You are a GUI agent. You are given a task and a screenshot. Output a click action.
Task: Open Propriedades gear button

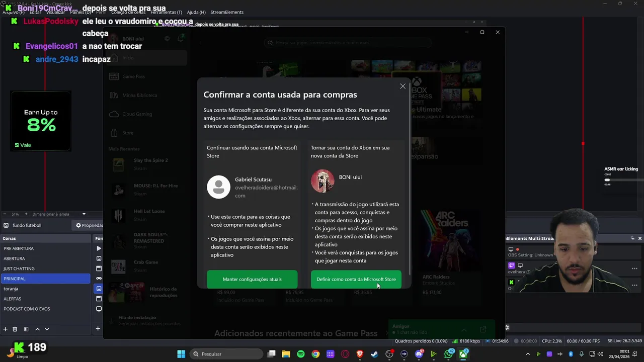89,225
